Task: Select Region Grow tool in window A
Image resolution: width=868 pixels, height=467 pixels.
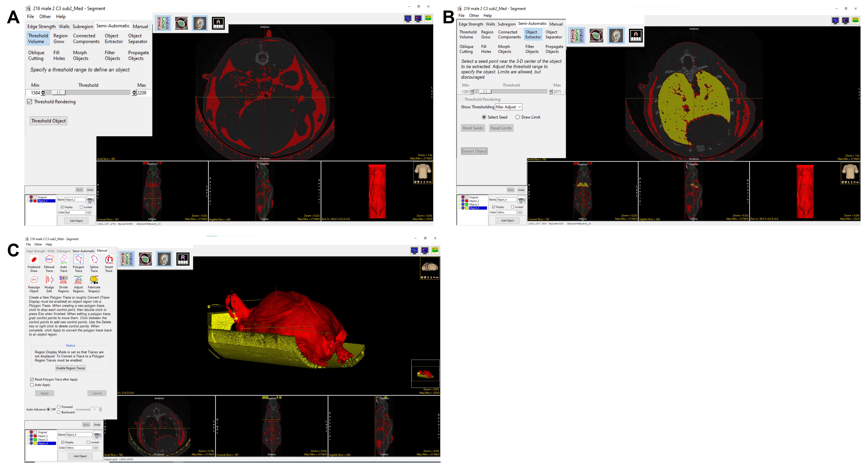Action: point(60,38)
